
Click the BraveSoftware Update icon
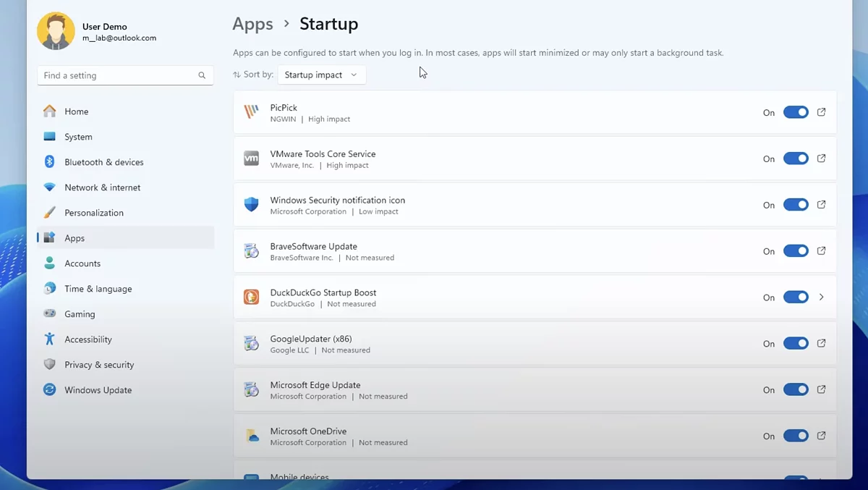(x=251, y=251)
